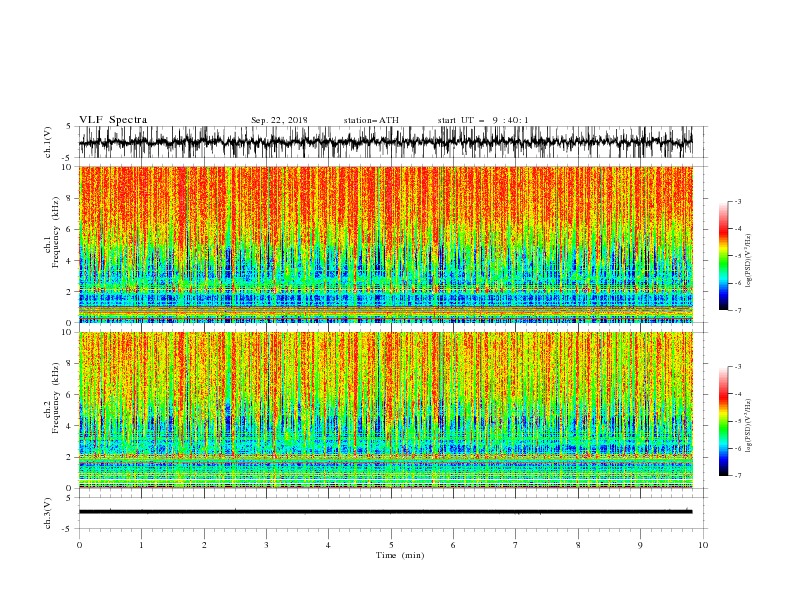The image size is (792, 612).
Task: Click the ch.2 color scale bar
Action: [x=723, y=421]
